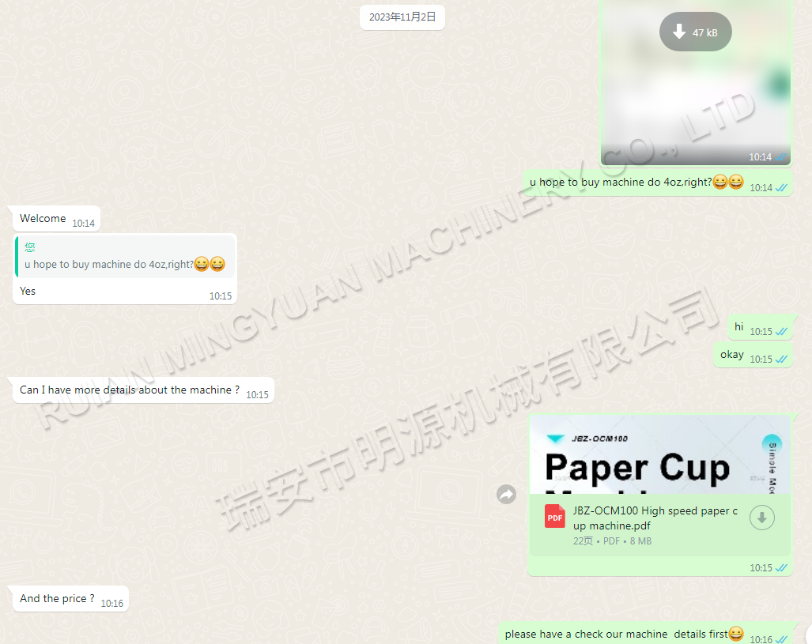Select the "Welcome" message bubble
Image resolution: width=812 pixels, height=644 pixels.
coord(43,219)
